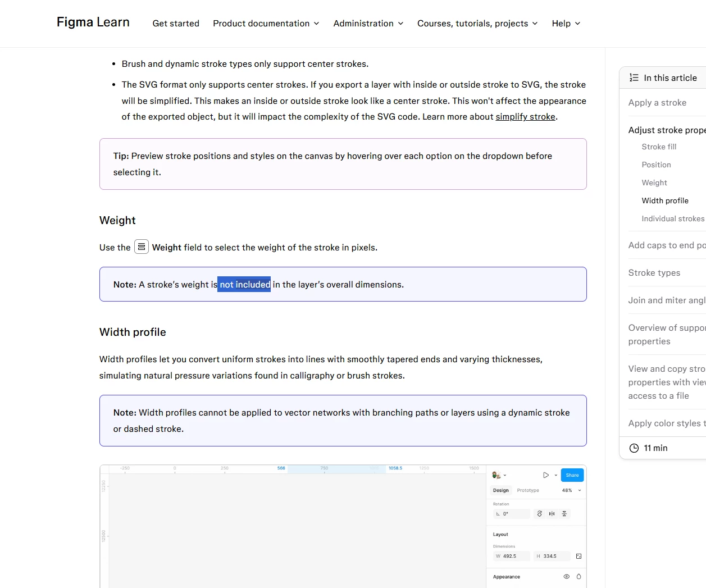This screenshot has height=588, width=706.
Task: Click the flip horizontal icon
Action: tap(552, 514)
